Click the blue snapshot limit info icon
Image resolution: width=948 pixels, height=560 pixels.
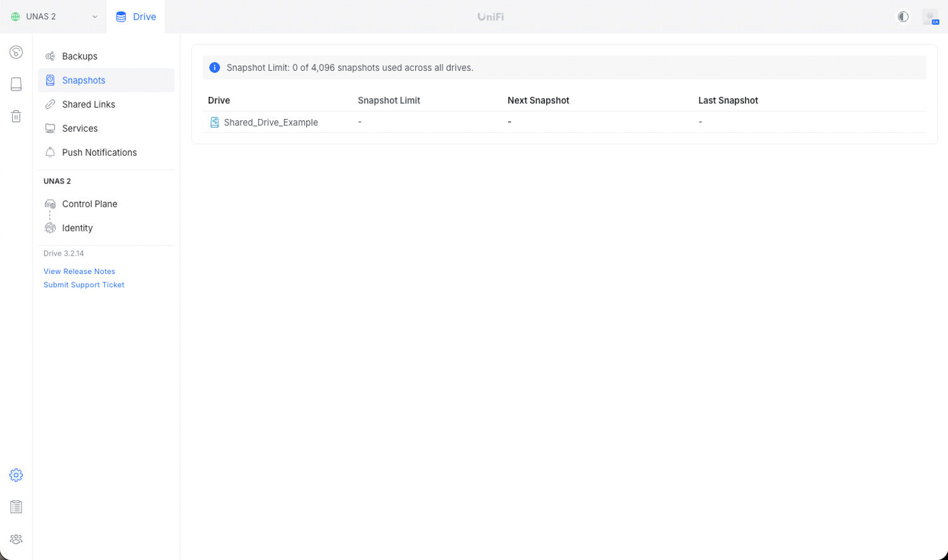(x=215, y=68)
